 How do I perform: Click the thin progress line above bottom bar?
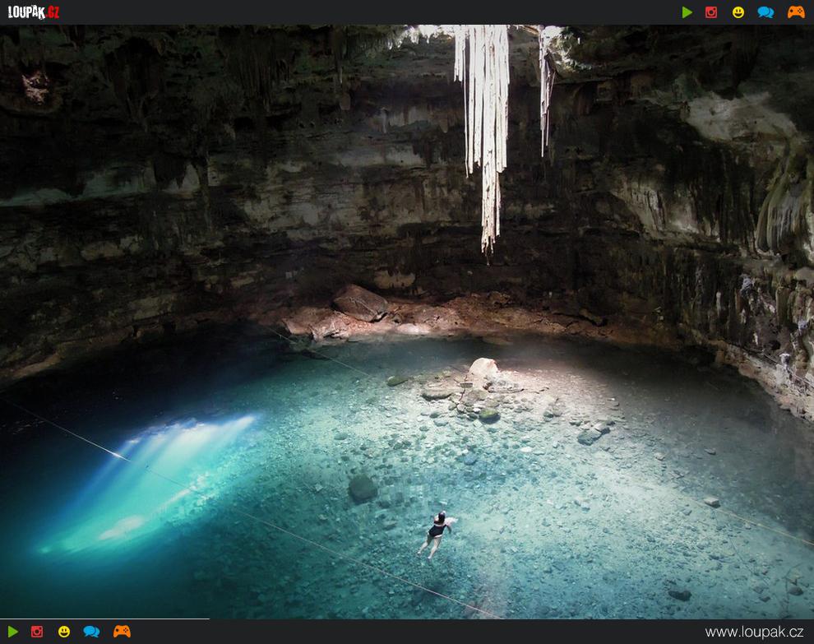104,619
